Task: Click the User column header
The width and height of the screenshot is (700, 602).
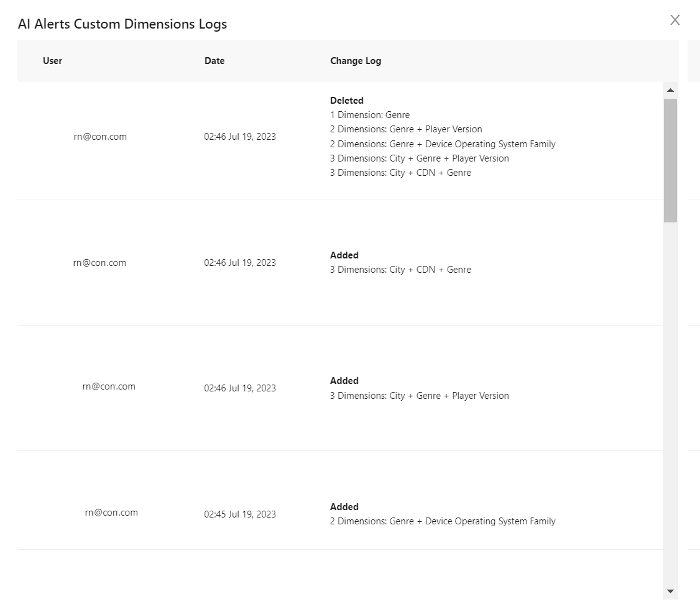Action: pyautogui.click(x=52, y=61)
